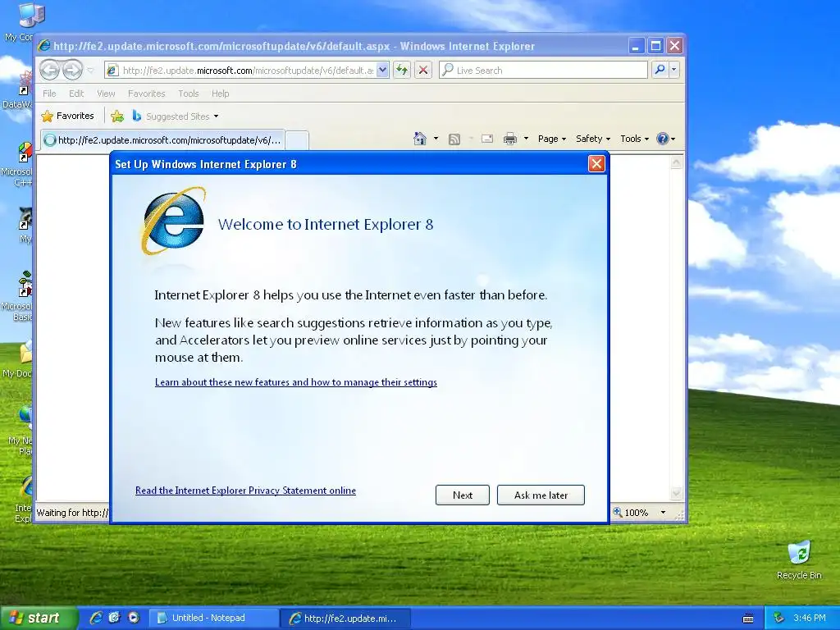Open the recent pages dropdown beside Forward arrow

[90, 71]
